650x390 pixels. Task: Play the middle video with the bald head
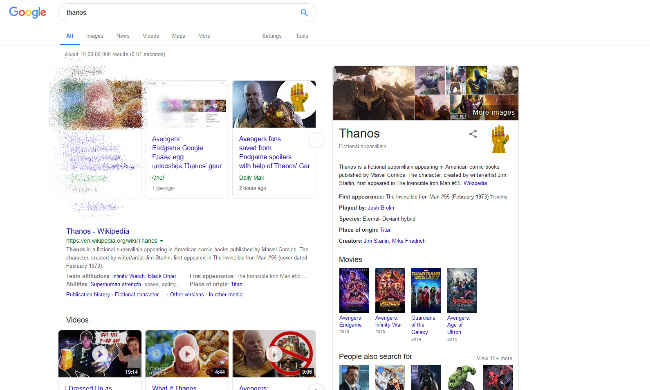click(187, 354)
